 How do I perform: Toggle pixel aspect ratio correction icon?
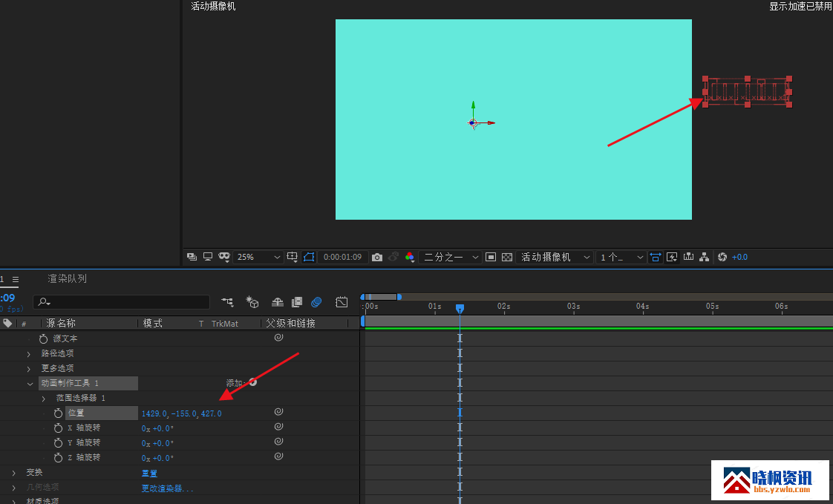point(656,257)
